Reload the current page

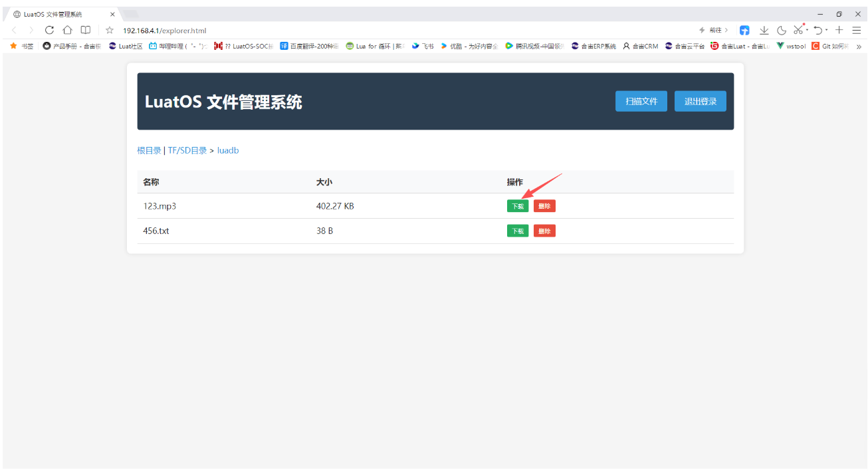(x=49, y=30)
